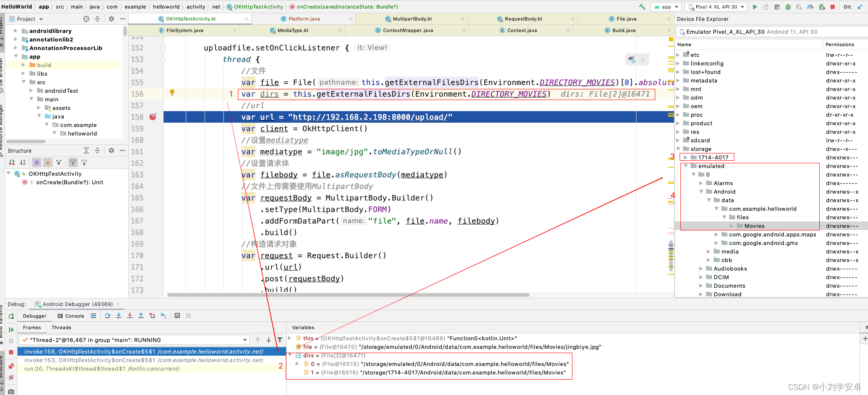Screen dimensions: 868x395
Task: Resume program in the debug sidebar
Action: [x=11, y=330]
